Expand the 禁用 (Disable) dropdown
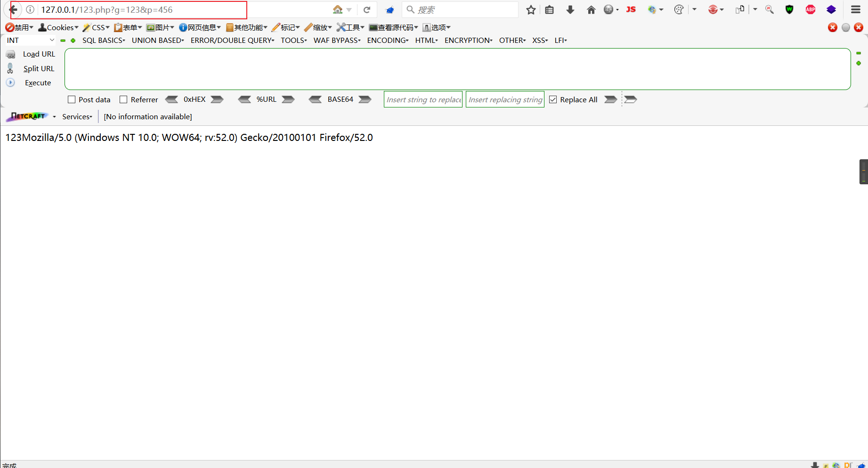 19,27
